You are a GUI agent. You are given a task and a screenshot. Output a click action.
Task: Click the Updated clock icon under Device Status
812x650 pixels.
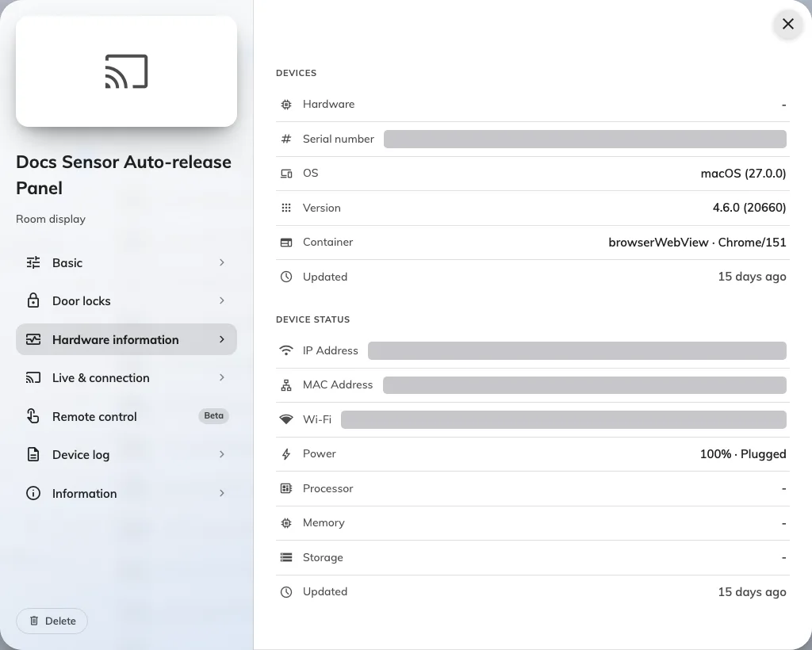285,591
